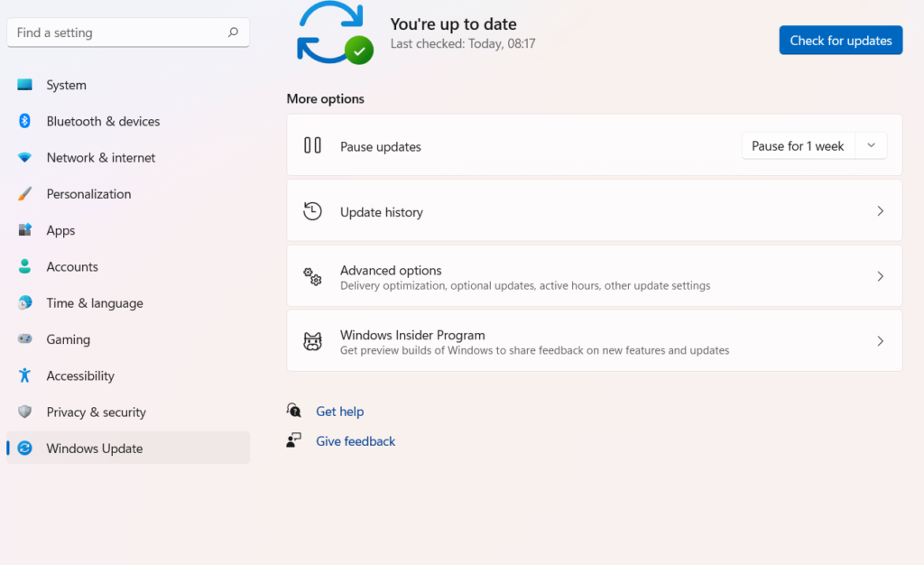The height and width of the screenshot is (565, 924).
Task: Open Update history via its chevron
Action: tap(880, 211)
